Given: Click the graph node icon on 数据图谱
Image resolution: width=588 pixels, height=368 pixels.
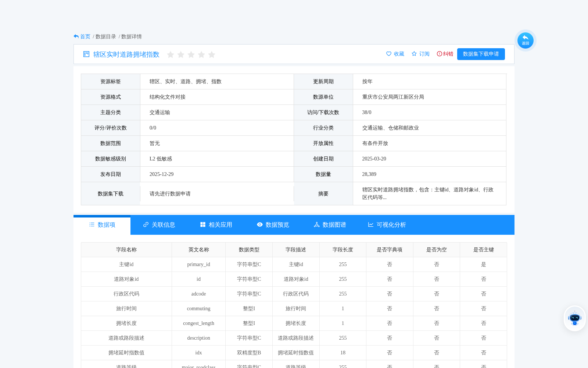Looking at the screenshot, I should [317, 224].
